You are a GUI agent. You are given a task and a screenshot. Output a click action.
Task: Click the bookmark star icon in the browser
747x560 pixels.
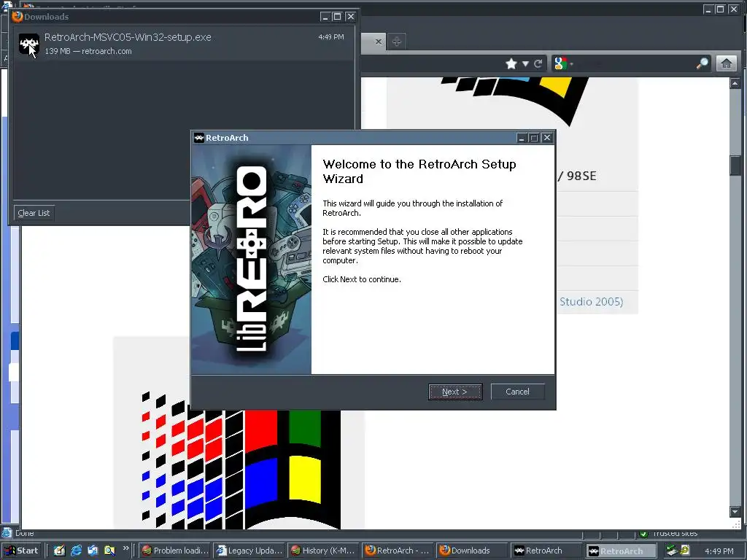pos(511,64)
